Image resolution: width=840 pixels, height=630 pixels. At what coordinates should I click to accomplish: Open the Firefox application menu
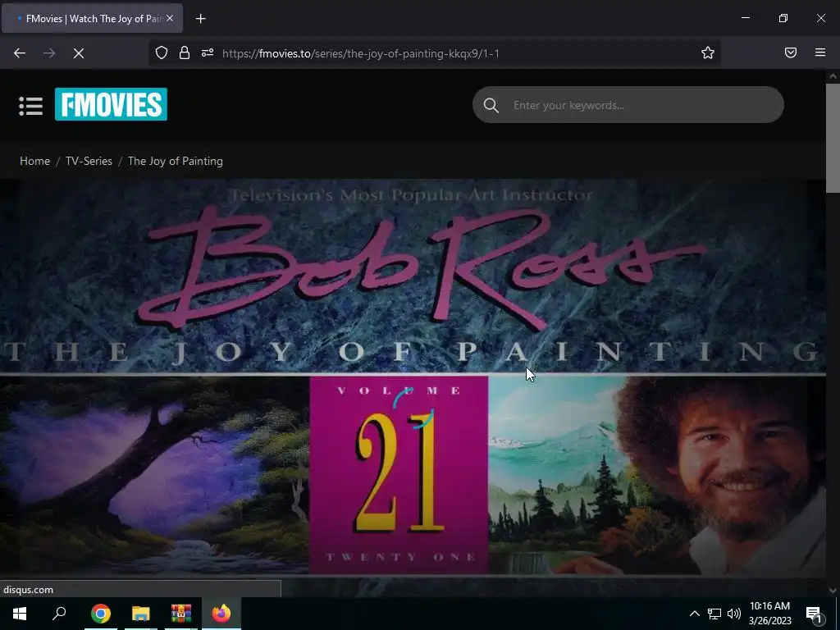click(x=820, y=52)
